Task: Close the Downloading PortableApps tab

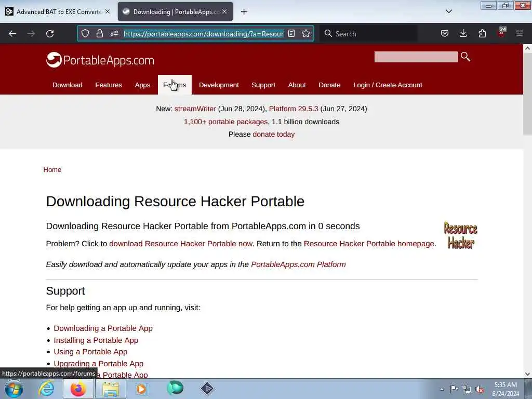Action: pos(224,11)
